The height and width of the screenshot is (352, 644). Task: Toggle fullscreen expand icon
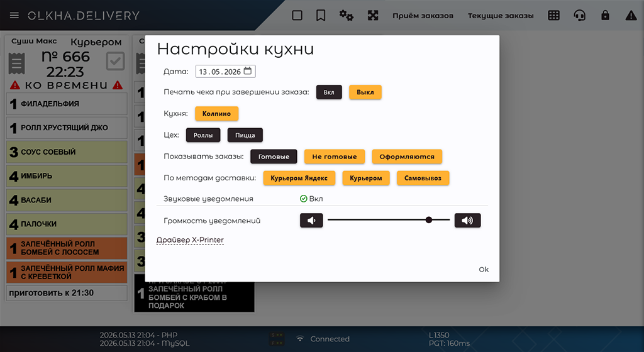pos(373,16)
